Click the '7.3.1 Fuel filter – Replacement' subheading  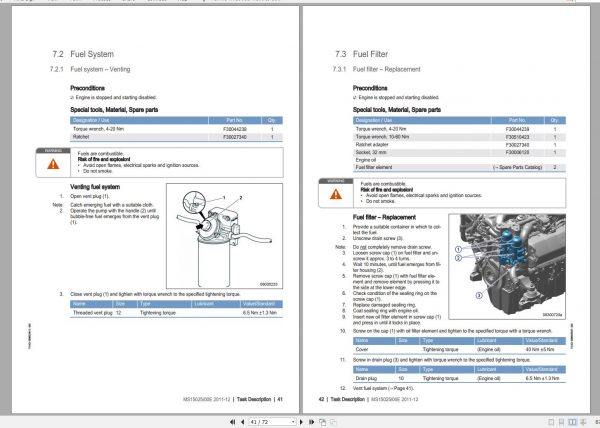point(377,69)
